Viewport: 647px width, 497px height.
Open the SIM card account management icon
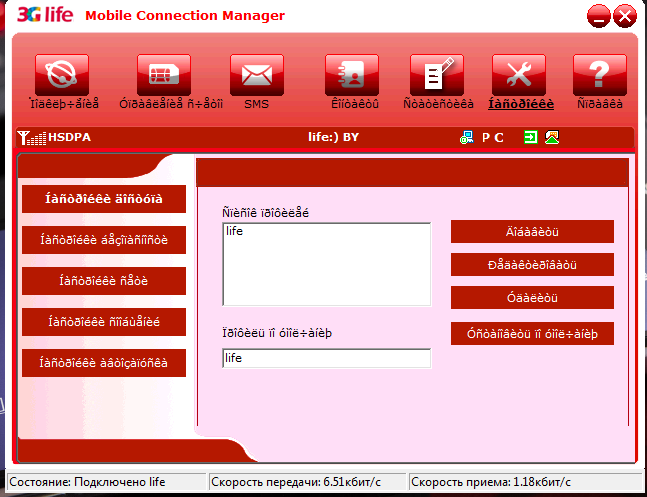[164, 75]
